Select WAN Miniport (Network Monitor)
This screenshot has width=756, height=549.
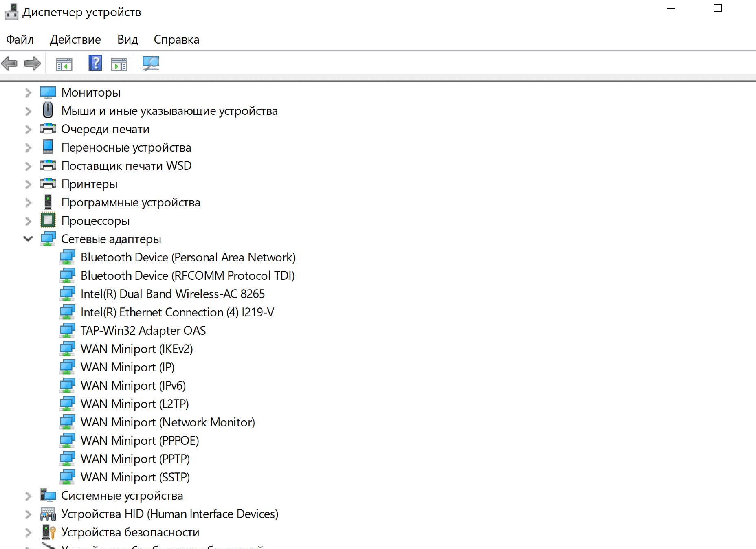[168, 422]
